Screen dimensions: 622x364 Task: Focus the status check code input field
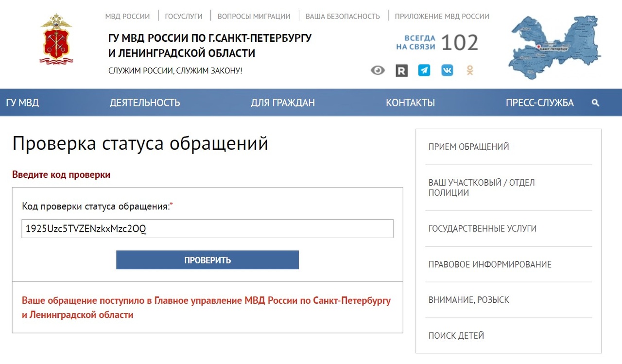click(x=207, y=229)
